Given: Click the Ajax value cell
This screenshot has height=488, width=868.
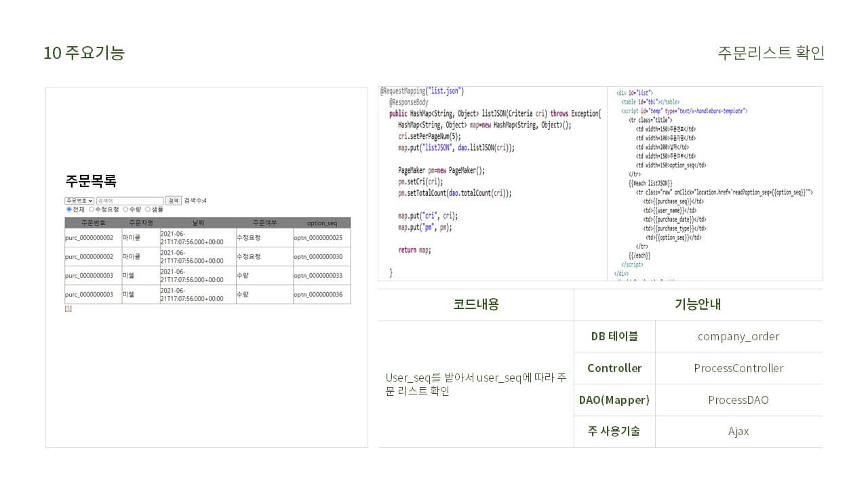Looking at the screenshot, I should tap(738, 431).
